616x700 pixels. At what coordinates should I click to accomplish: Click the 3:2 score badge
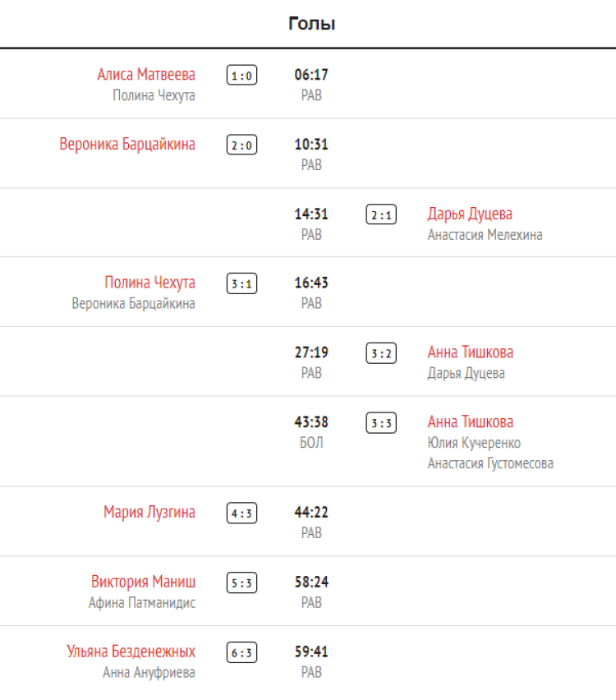[381, 353]
